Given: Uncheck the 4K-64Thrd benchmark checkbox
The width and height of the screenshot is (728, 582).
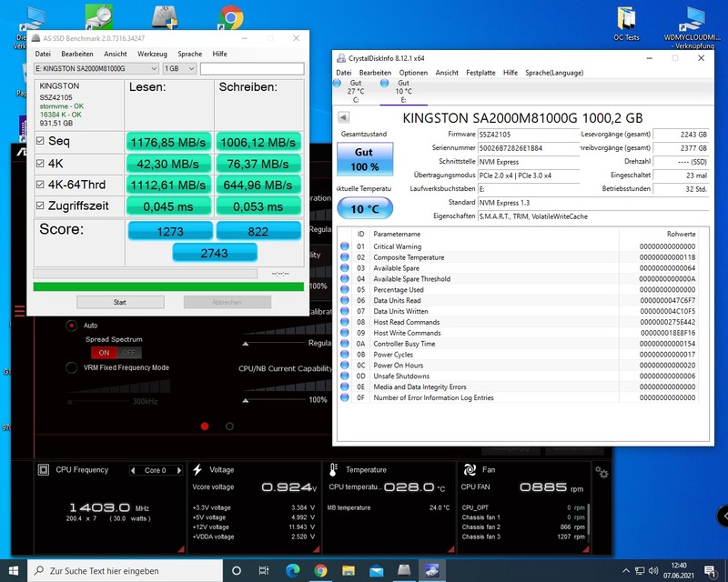Looking at the screenshot, I should [x=40, y=185].
